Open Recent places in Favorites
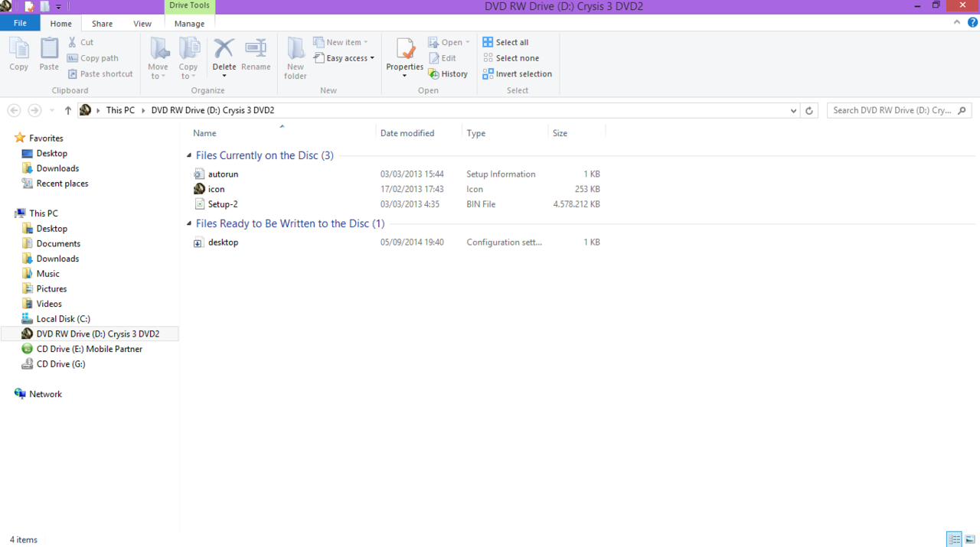 62,184
